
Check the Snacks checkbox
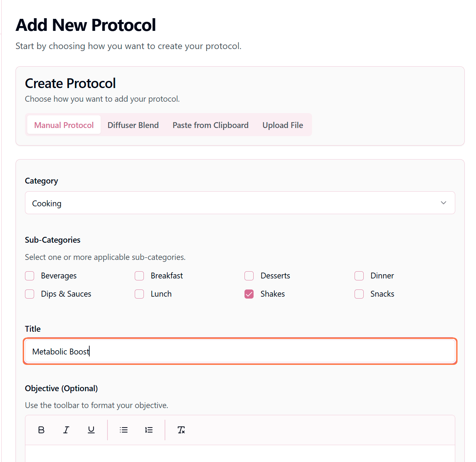point(359,294)
